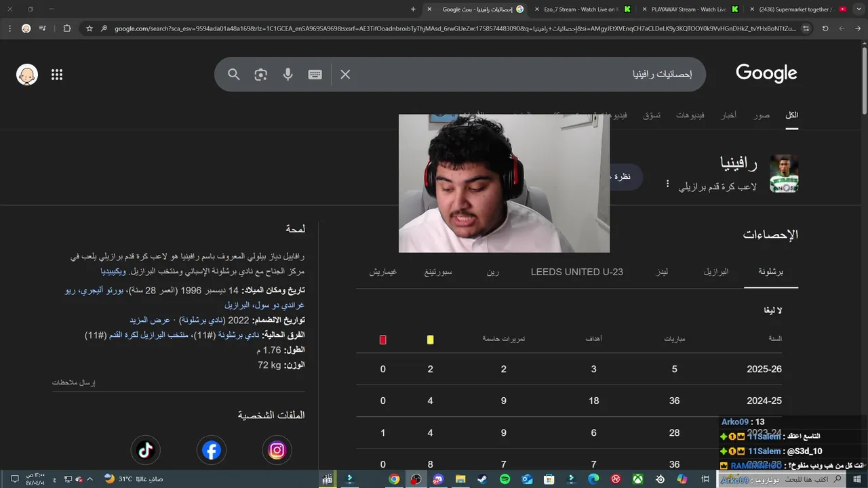Open the بورتو أليجري birthplace link
The width and height of the screenshot is (868, 488).
click(101, 290)
